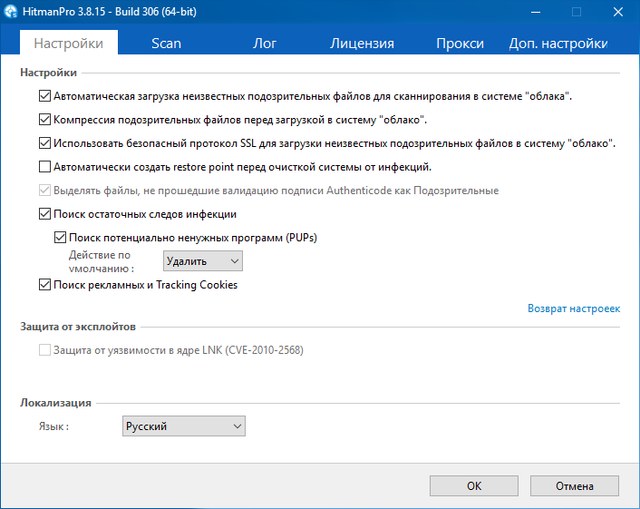640x509 pixels.
Task: Click the Отмена button
Action: coord(575,486)
